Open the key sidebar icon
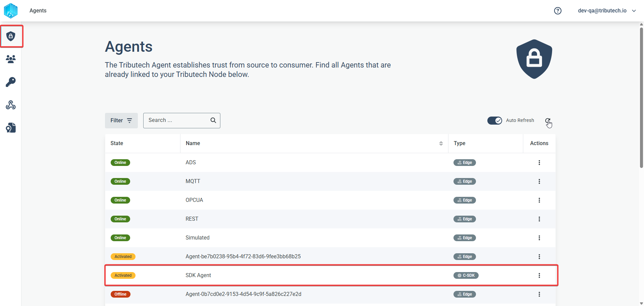Screen dimensions: 644x306 coord(11,82)
